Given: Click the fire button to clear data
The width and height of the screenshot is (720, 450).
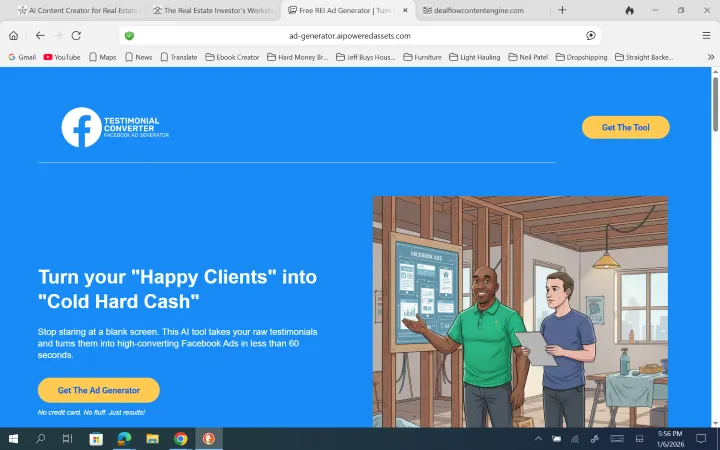Looking at the screenshot, I should point(630,10).
